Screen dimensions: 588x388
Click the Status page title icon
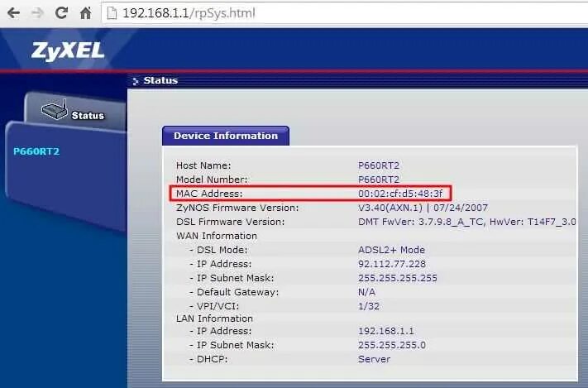click(x=136, y=81)
